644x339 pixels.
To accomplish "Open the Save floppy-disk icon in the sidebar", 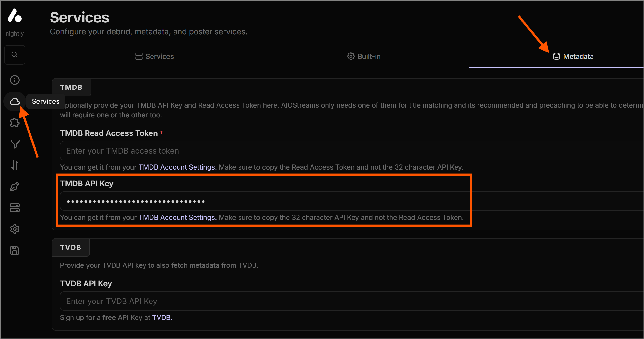I will (15, 250).
